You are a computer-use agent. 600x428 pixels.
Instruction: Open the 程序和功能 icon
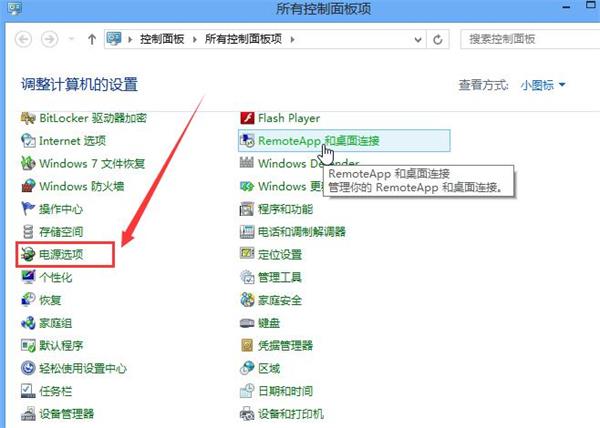tap(247, 209)
